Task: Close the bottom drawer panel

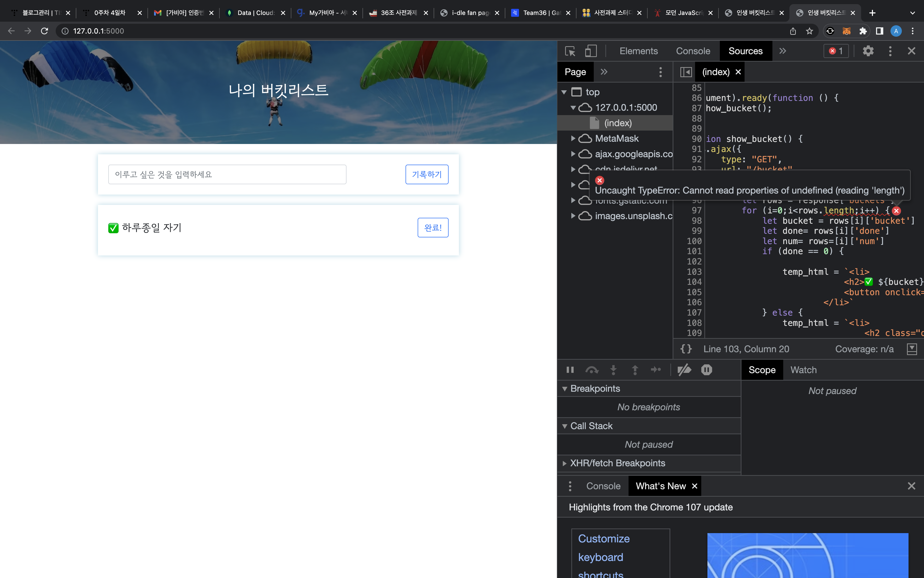Action: 911,486
